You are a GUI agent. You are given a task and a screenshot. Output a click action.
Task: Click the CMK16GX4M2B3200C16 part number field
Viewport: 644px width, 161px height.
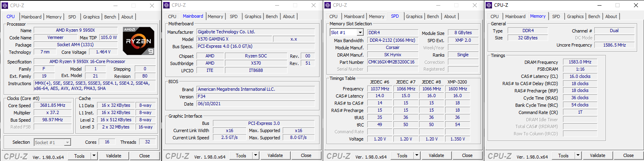pyautogui.click(x=393, y=62)
